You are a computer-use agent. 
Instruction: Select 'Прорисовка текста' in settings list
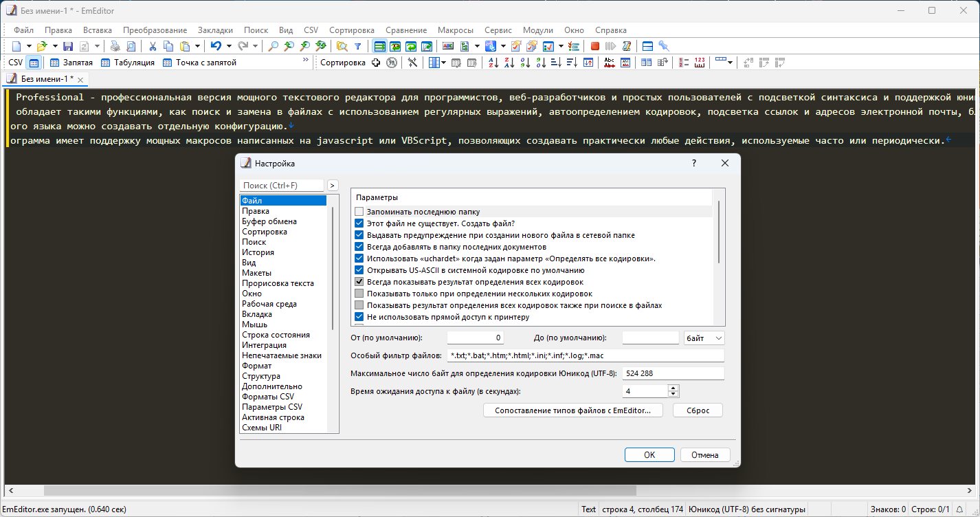278,283
